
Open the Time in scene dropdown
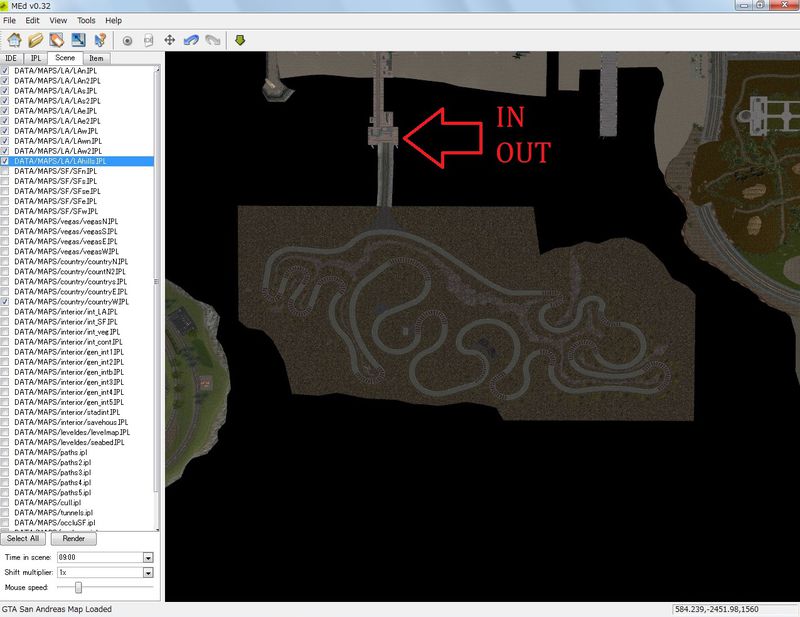click(x=148, y=557)
